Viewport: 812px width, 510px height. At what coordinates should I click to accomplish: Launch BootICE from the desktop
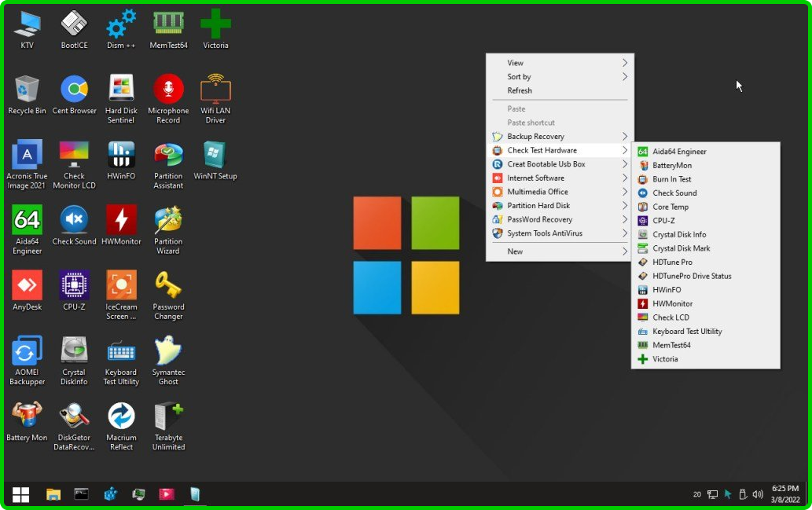74,30
